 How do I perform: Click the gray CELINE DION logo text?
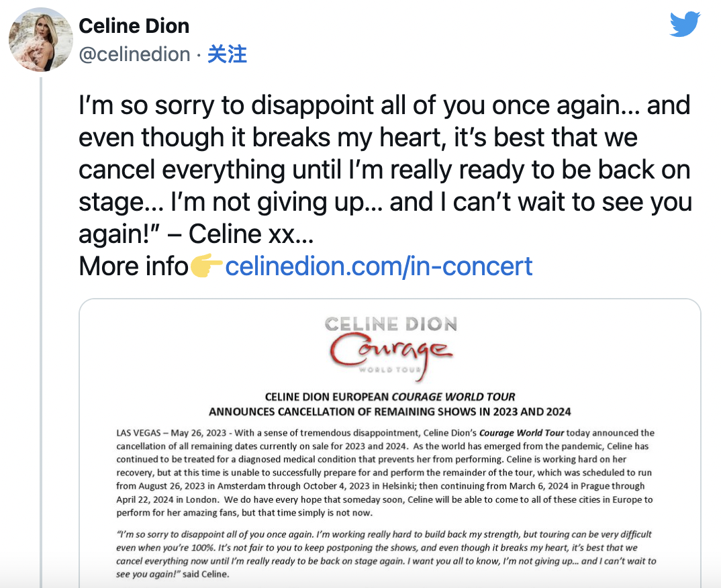click(391, 325)
